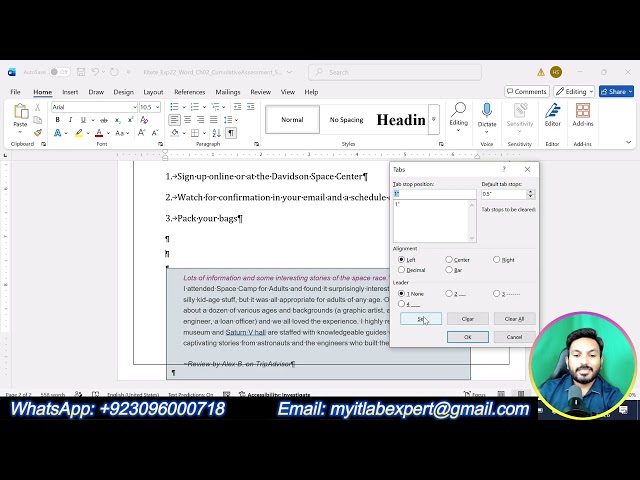Select Bar alignment radio button
Image resolution: width=640 pixels, height=480 pixels.
pyautogui.click(x=449, y=270)
